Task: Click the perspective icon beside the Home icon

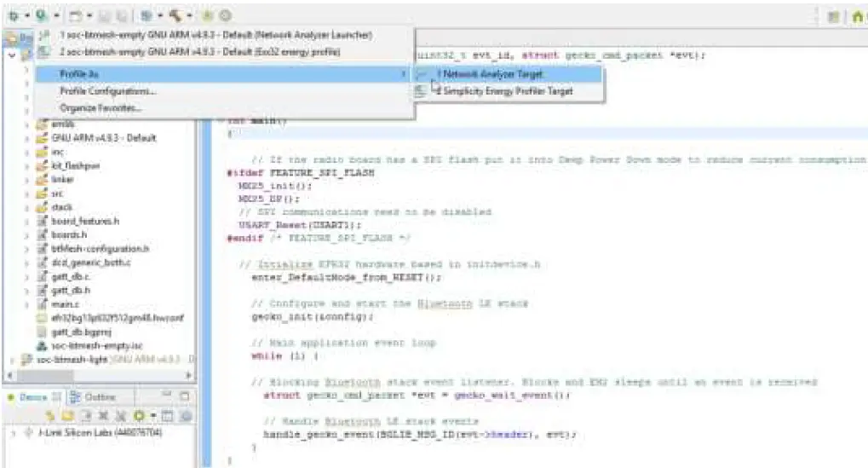Action: coord(834,16)
